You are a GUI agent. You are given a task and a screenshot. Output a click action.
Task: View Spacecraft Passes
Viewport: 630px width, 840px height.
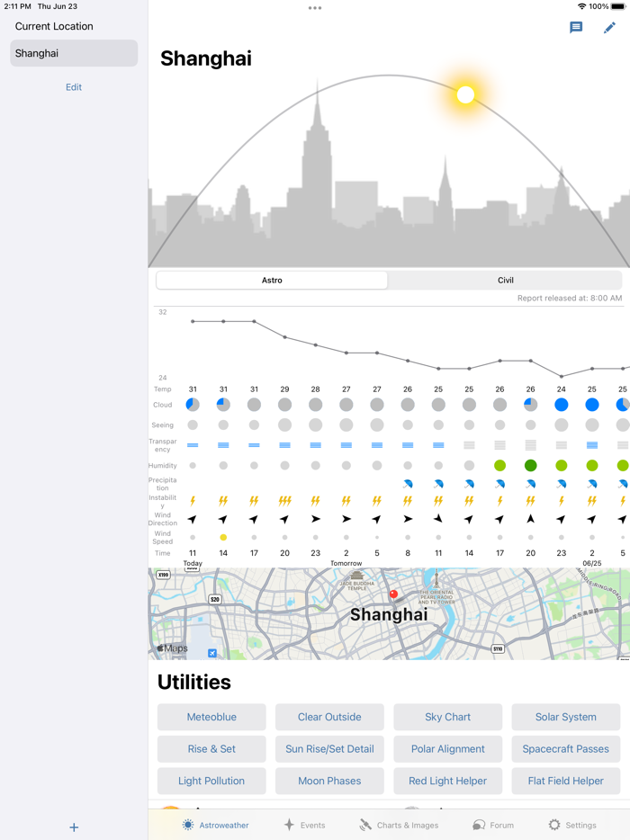(566, 749)
